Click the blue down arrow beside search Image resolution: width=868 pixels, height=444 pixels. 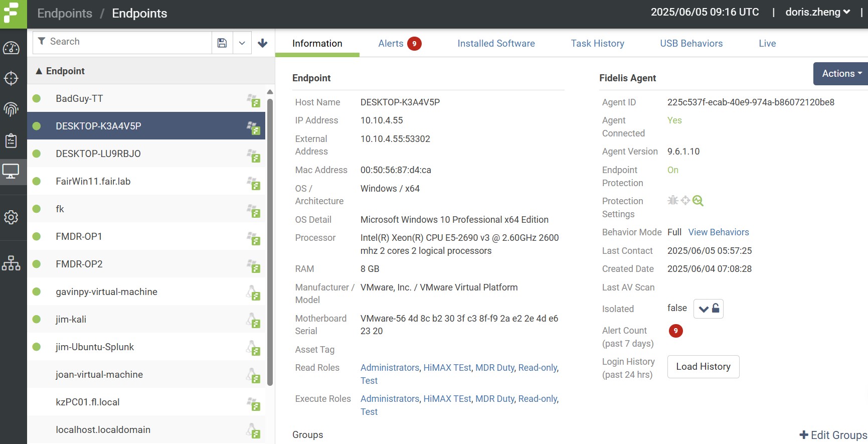coord(262,43)
